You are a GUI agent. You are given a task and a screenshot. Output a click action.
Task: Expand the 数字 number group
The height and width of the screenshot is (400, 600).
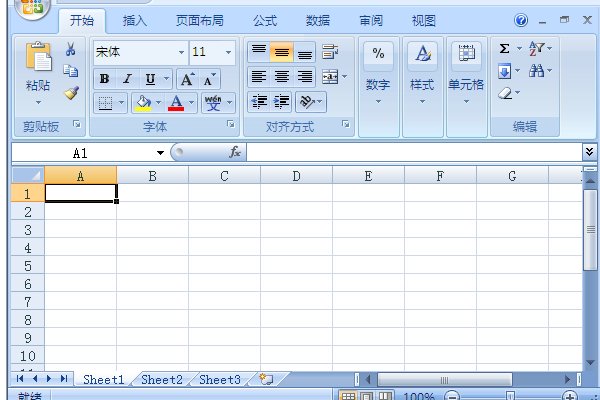[378, 101]
